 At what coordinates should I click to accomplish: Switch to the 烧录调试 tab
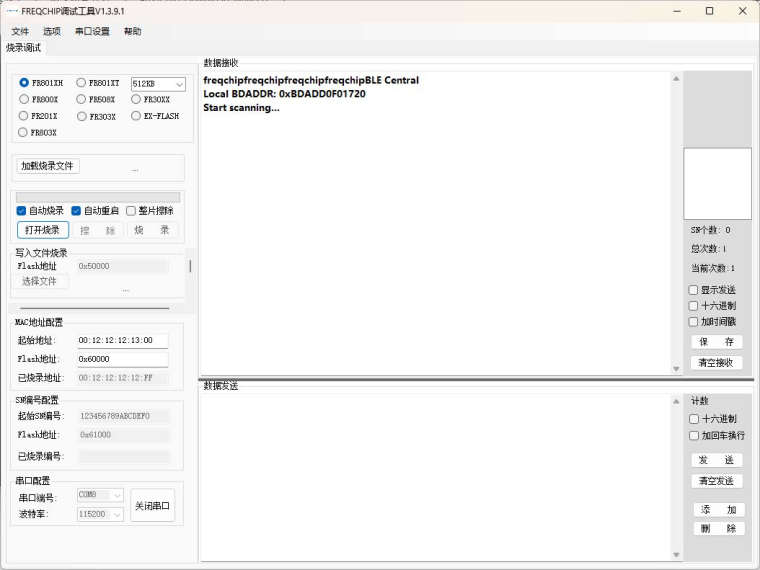click(x=24, y=48)
